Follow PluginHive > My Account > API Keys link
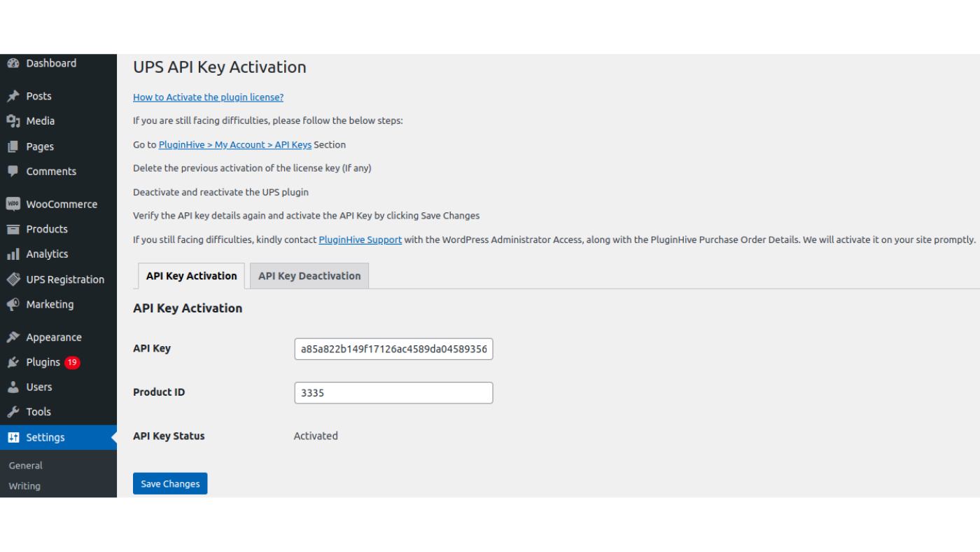Viewport: 980px width, 552px height. tap(235, 145)
